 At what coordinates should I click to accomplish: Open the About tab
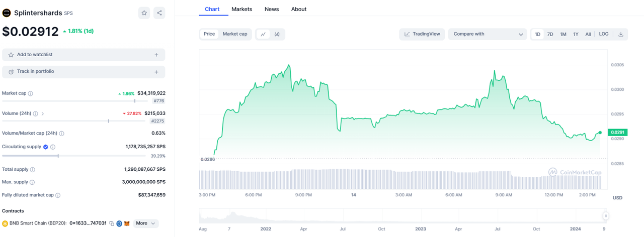coord(299,9)
